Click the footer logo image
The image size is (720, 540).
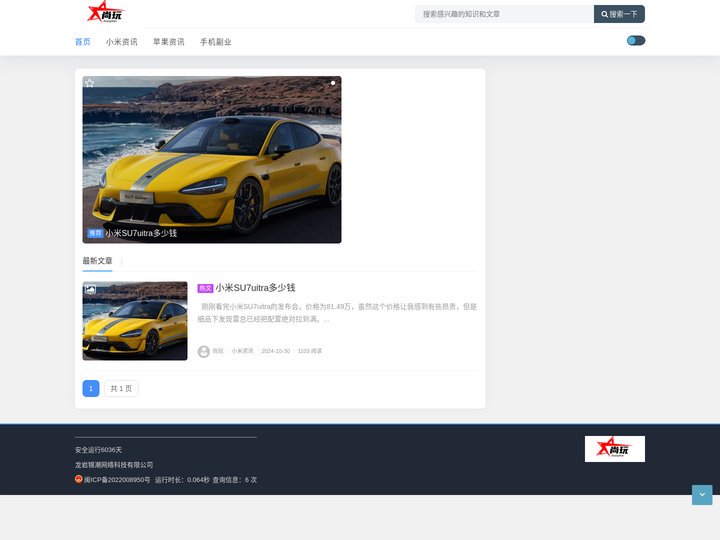[x=615, y=449]
